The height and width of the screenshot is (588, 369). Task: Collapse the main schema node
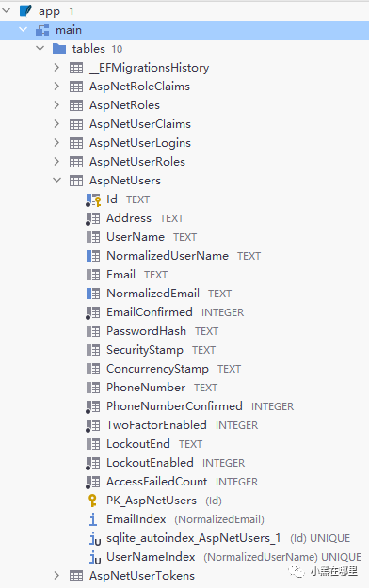point(23,29)
